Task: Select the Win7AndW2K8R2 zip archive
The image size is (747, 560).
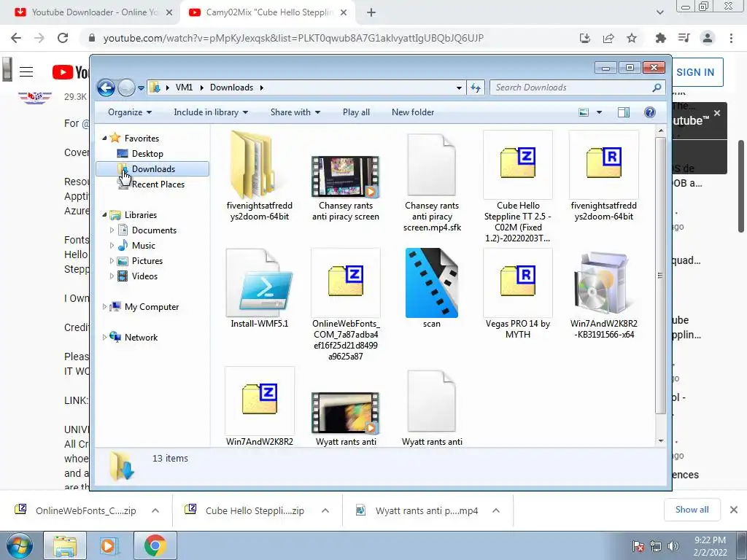Action: 260,400
